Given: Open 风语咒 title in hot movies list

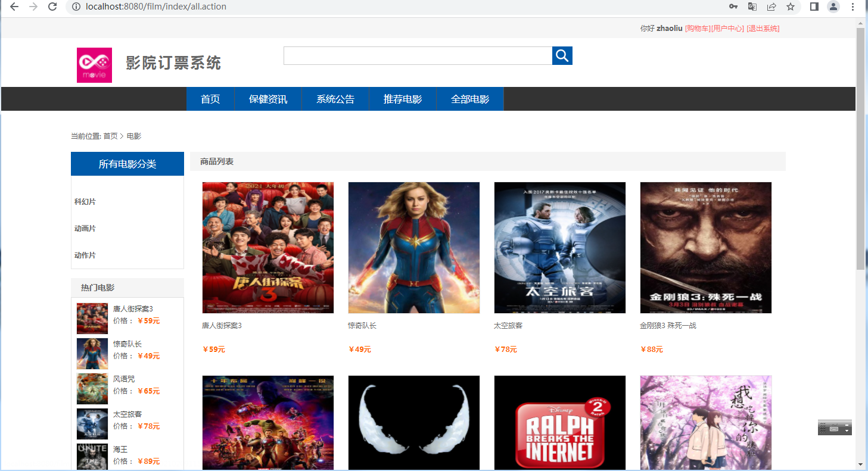Looking at the screenshot, I should click(124, 379).
